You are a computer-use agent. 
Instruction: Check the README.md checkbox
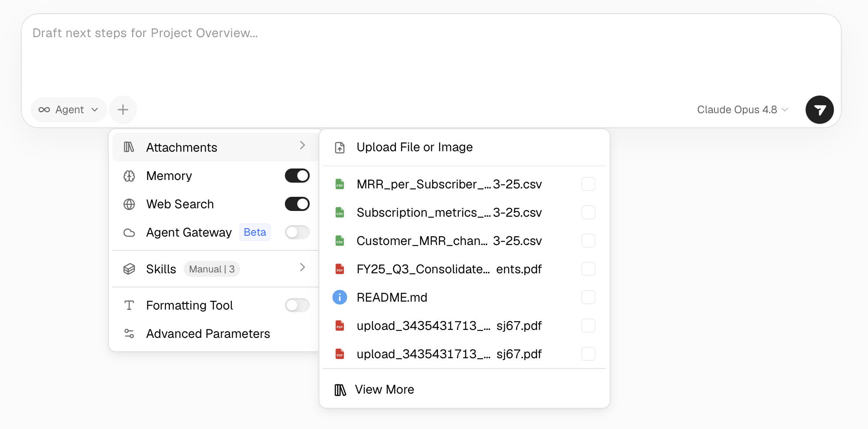click(x=588, y=297)
